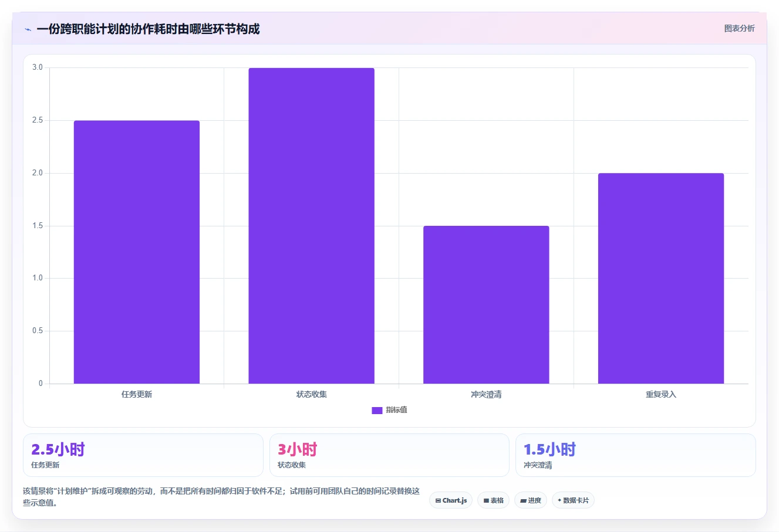Click the 2.5小时 stat card value
The height and width of the screenshot is (532, 779).
pos(58,449)
